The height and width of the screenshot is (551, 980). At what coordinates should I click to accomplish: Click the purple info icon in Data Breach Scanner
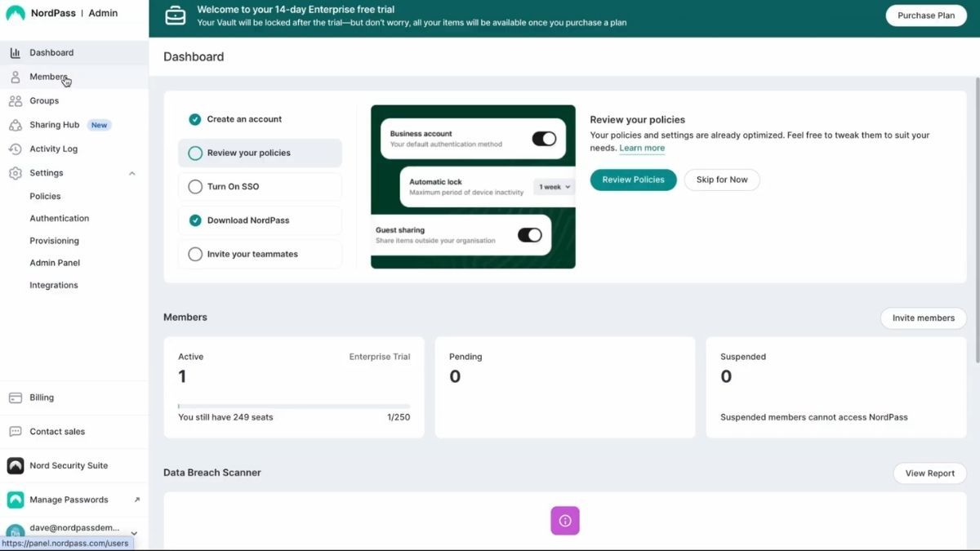(565, 521)
